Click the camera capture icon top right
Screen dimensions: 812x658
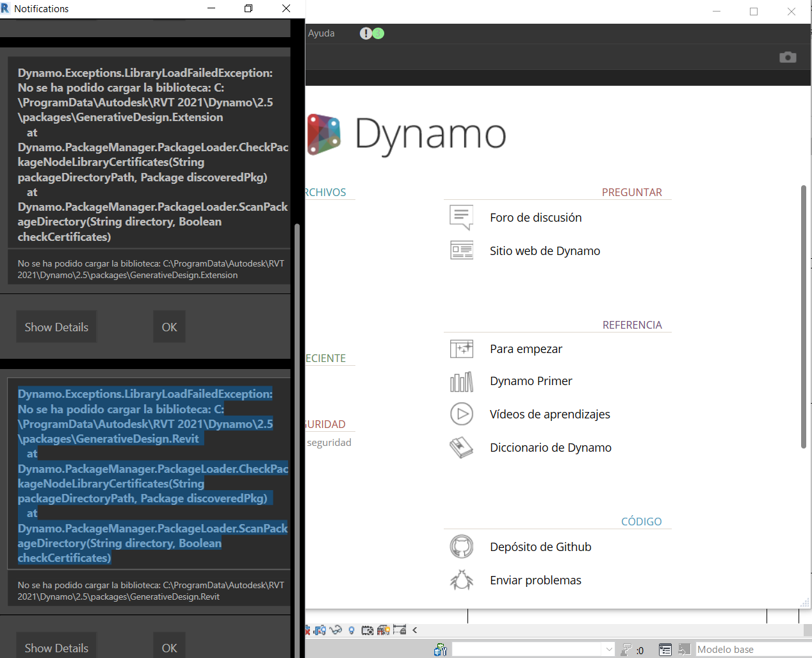(788, 57)
